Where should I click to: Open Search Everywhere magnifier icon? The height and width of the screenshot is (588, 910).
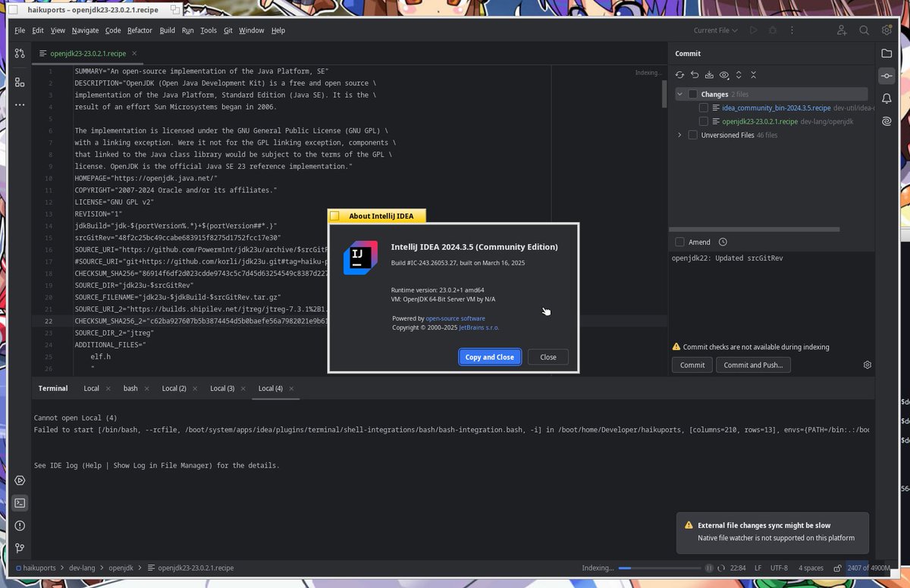pyautogui.click(x=864, y=30)
